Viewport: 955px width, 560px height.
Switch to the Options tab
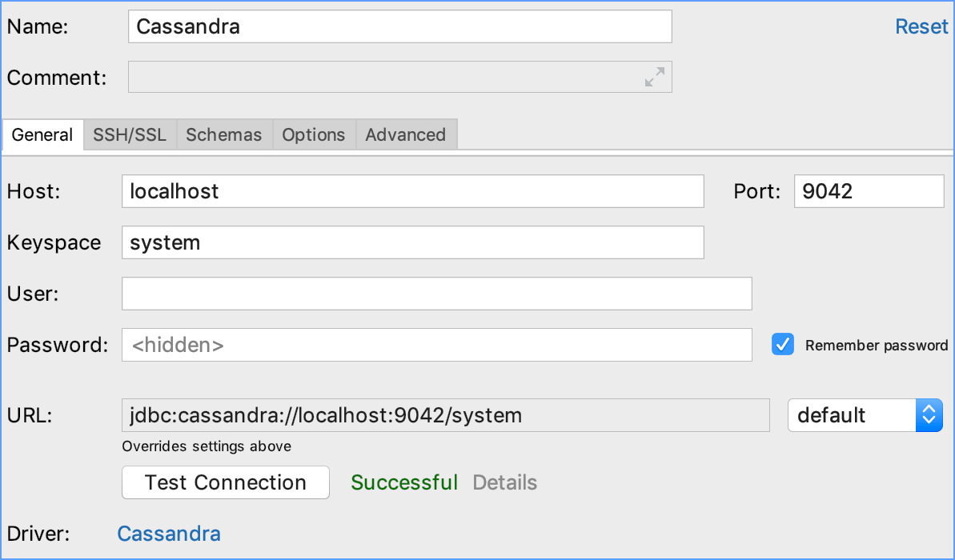tap(314, 134)
